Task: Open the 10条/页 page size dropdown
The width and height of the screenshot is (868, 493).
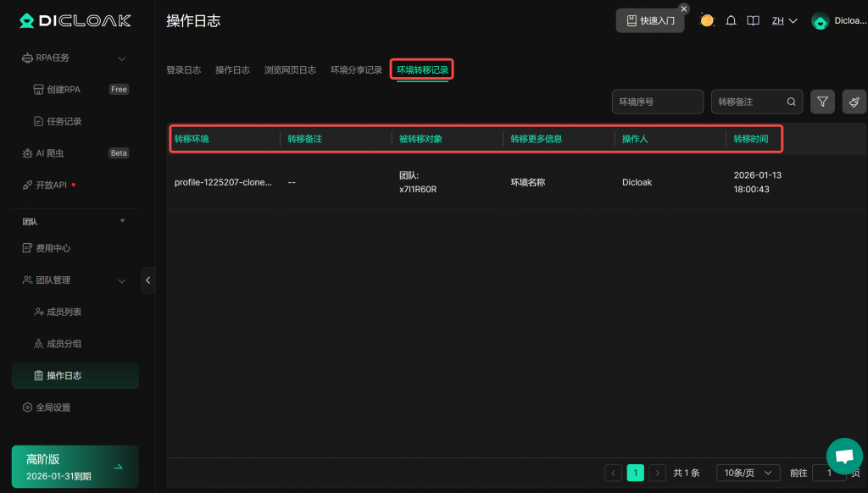Action: coord(748,473)
